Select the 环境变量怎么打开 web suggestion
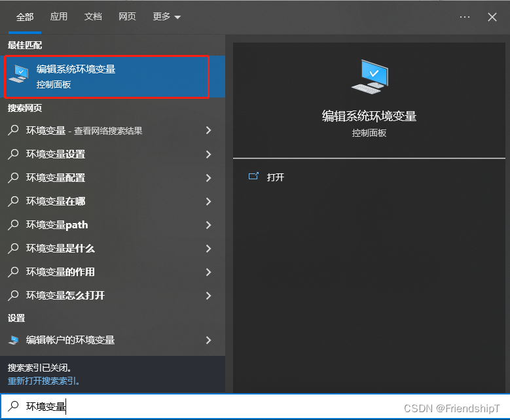The width and height of the screenshot is (510, 420). (x=113, y=296)
